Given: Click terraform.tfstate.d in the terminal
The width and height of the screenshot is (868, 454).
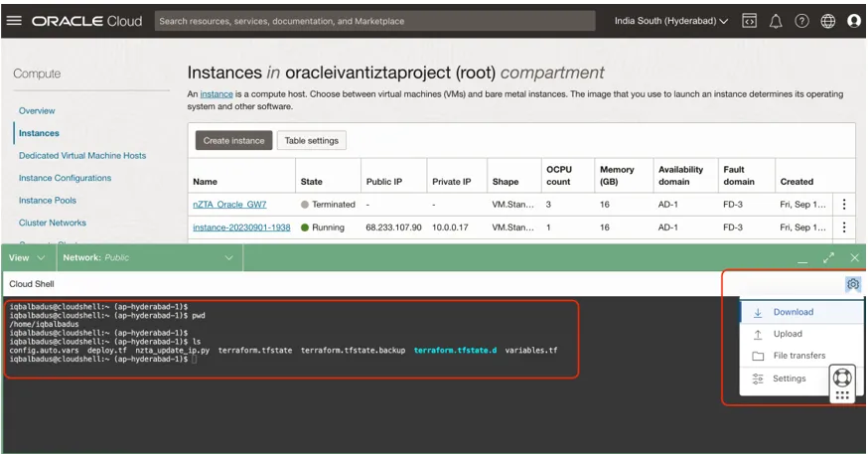Looking at the screenshot, I should coord(455,351).
